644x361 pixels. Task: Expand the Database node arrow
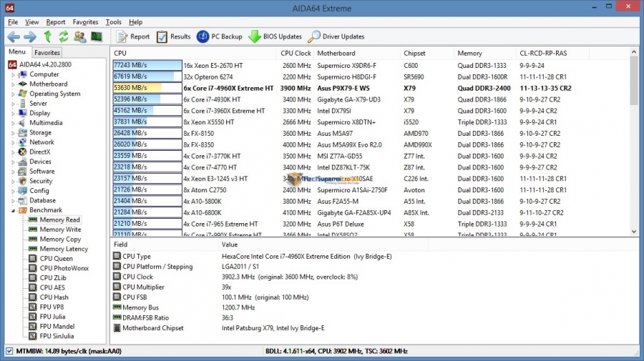[13, 201]
